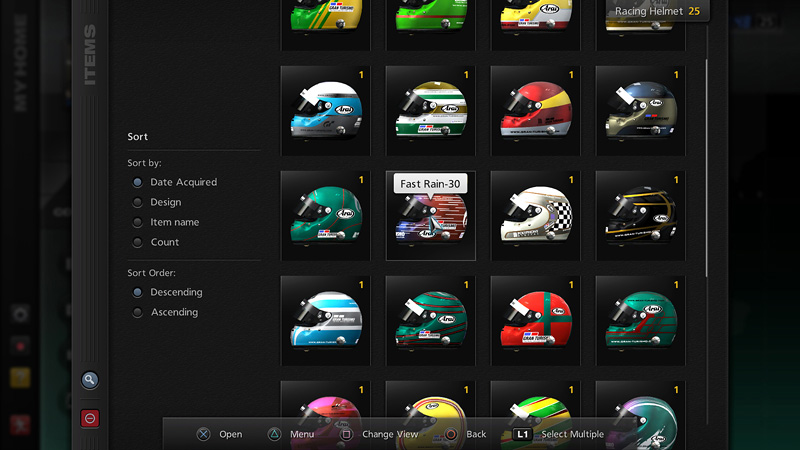Choose the Design sort option
This screenshot has width=800, height=450.
coord(138,202)
